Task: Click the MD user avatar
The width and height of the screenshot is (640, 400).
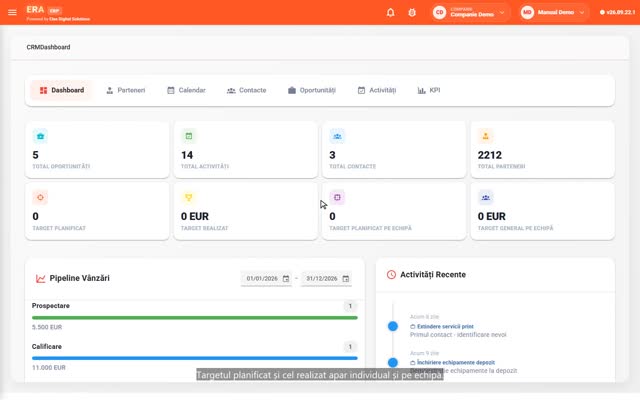Action: (527, 13)
